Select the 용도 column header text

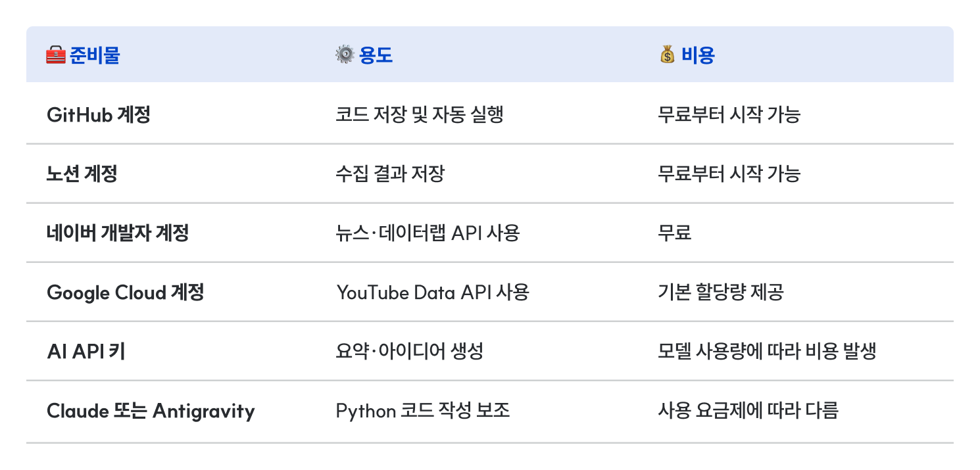(376, 55)
